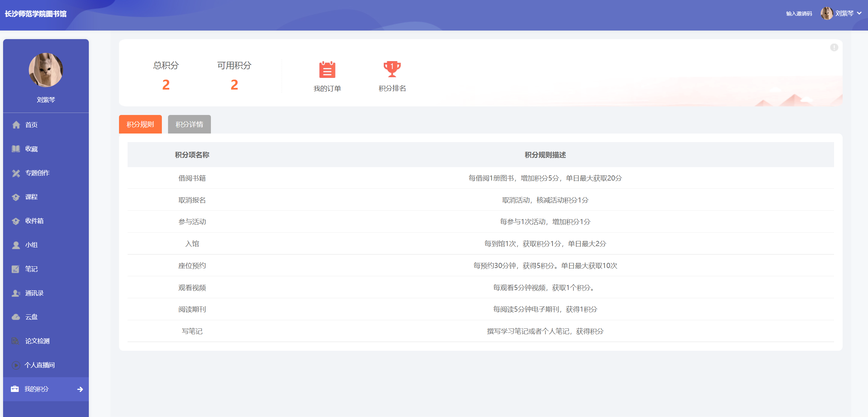Image resolution: width=868 pixels, height=417 pixels.
Task: Open 积分排名 trophy icon
Action: (x=392, y=69)
